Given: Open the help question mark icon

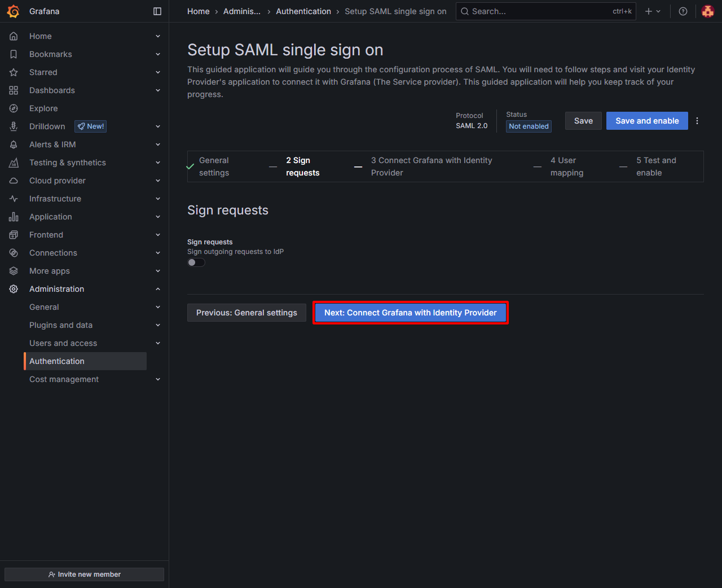Looking at the screenshot, I should click(x=683, y=11).
